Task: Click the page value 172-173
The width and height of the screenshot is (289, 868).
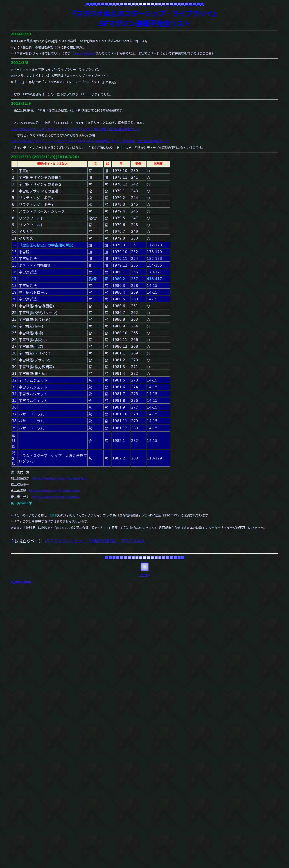Action: (158, 245)
